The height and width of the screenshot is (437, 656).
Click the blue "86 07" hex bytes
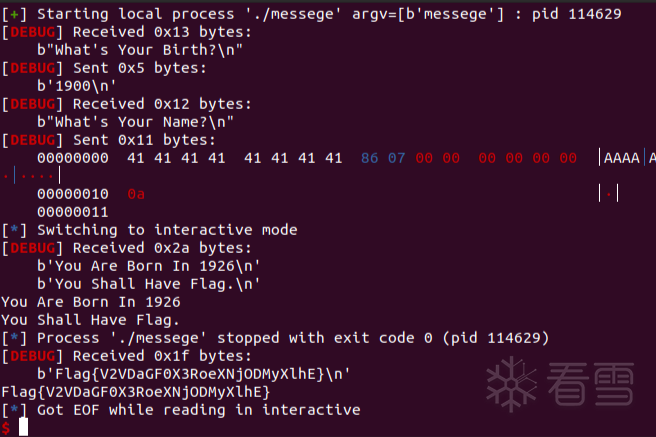pyautogui.click(x=384, y=158)
